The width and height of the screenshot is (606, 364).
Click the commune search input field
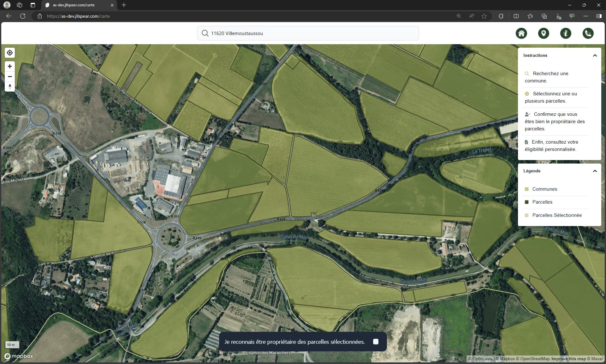pyautogui.click(x=308, y=33)
